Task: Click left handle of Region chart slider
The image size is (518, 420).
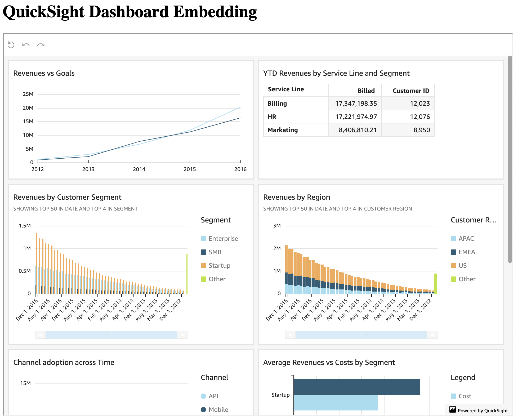Action: (290, 335)
